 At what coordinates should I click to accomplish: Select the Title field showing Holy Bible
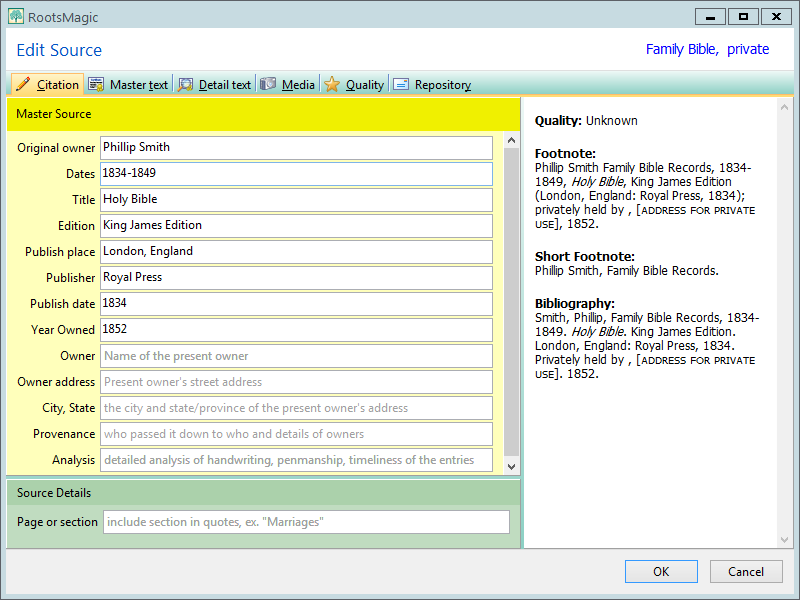[296, 199]
